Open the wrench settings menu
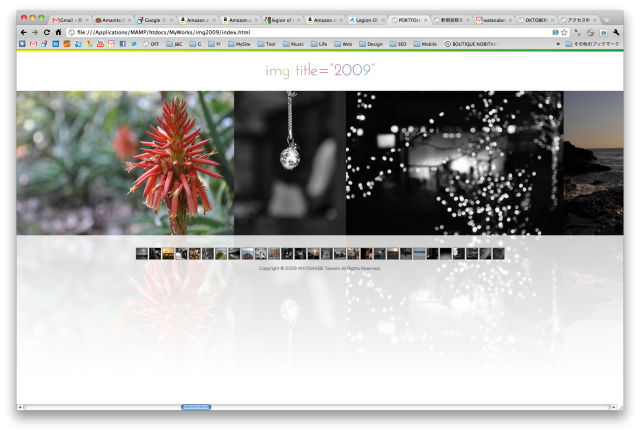 [616, 32]
